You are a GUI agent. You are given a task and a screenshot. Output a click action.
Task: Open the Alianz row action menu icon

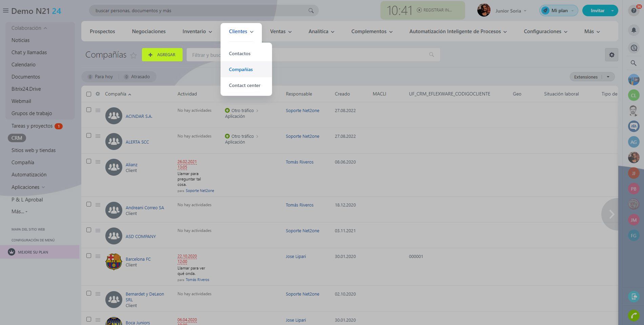98,162
